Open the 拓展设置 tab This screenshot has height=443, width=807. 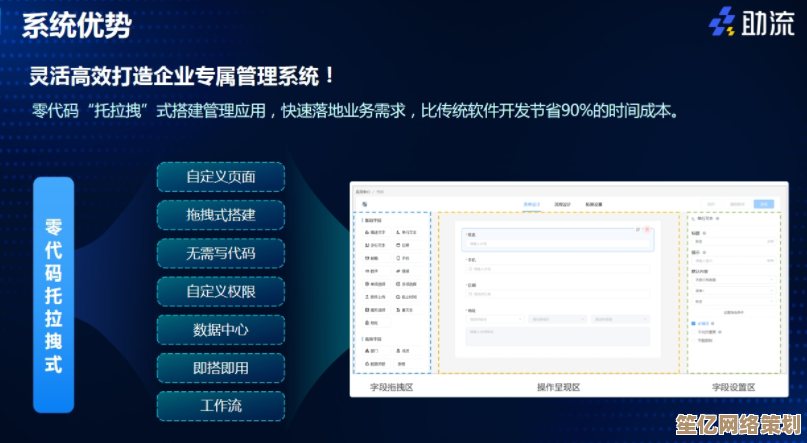click(594, 205)
